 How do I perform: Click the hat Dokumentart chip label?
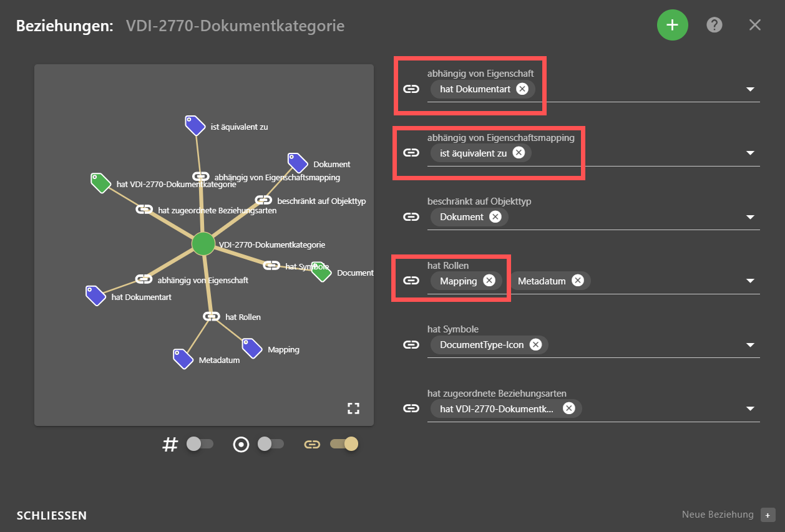point(475,89)
